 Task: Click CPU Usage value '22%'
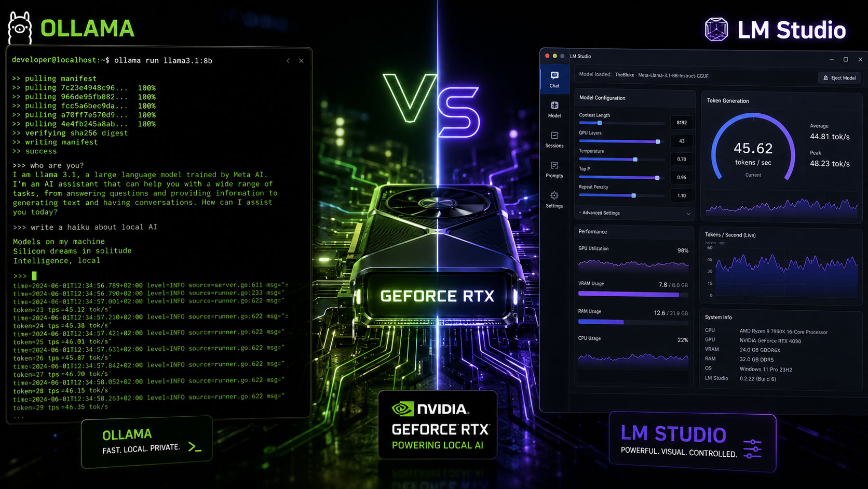tap(683, 340)
